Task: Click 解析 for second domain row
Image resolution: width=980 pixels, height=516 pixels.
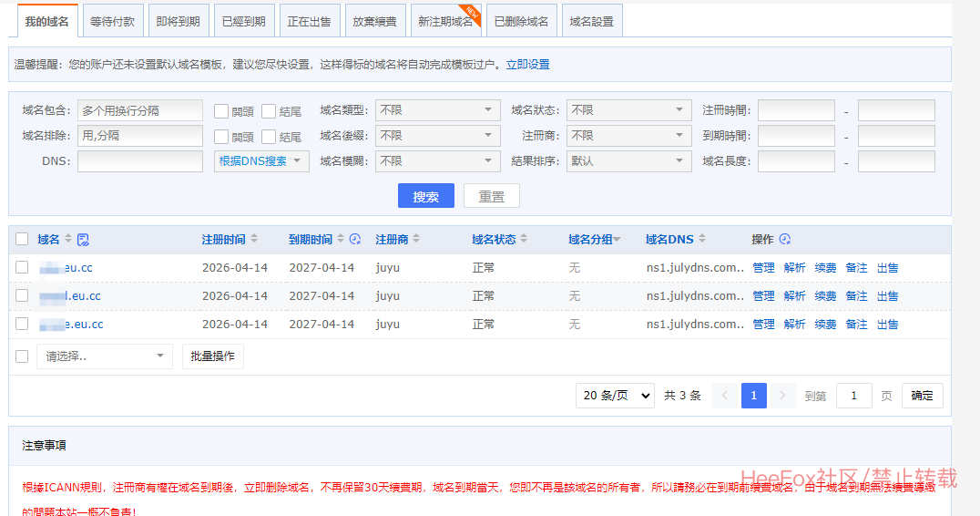Action: (x=794, y=296)
